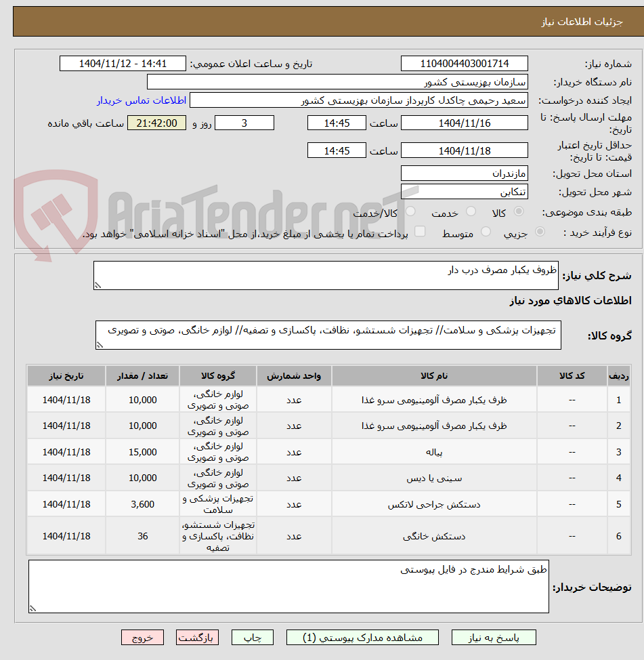Click the تجهیزات شستشو، نظافت group cell
This screenshot has width=644, height=660.
click(218, 536)
